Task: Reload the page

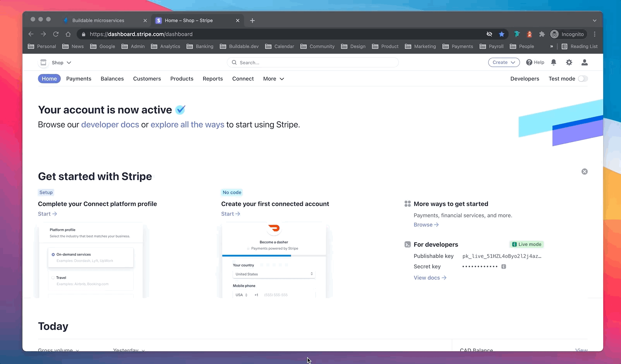Action: [x=56, y=34]
